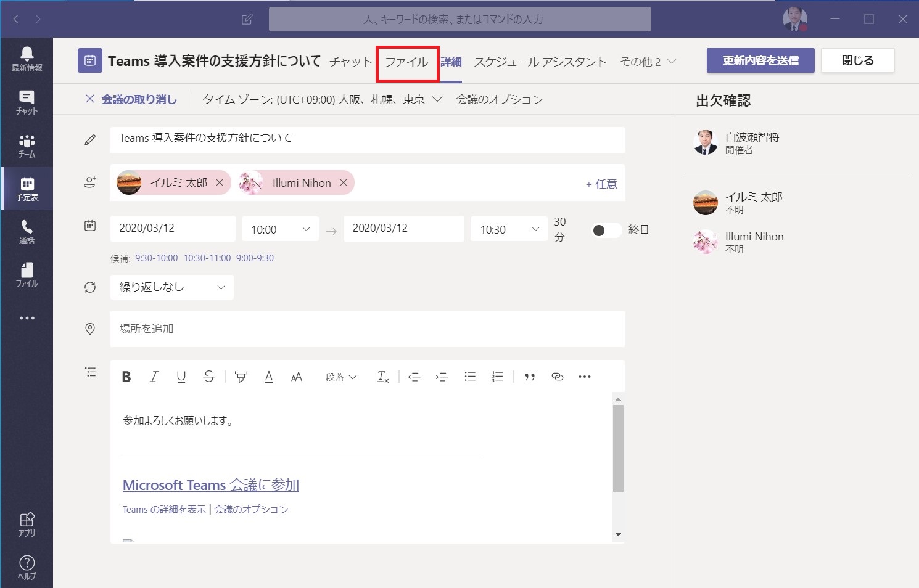Click the start date 2020/03/12 field
This screenshot has width=919, height=588.
pyautogui.click(x=173, y=229)
